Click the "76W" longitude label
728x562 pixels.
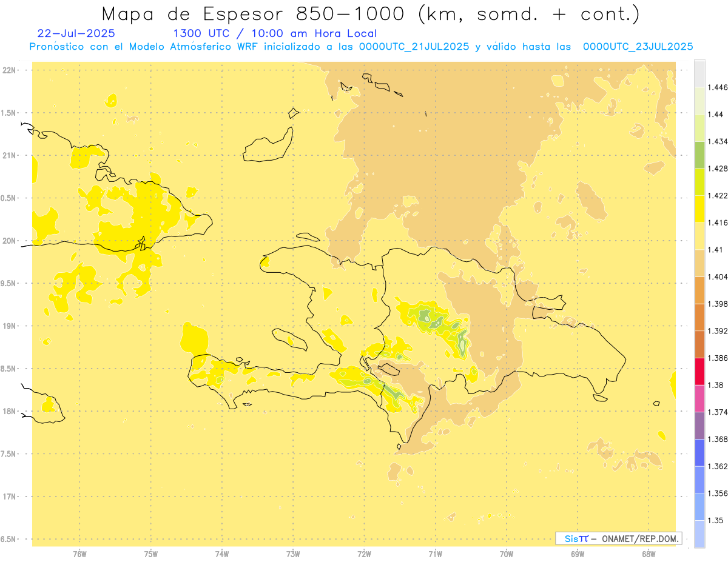pyautogui.click(x=79, y=554)
